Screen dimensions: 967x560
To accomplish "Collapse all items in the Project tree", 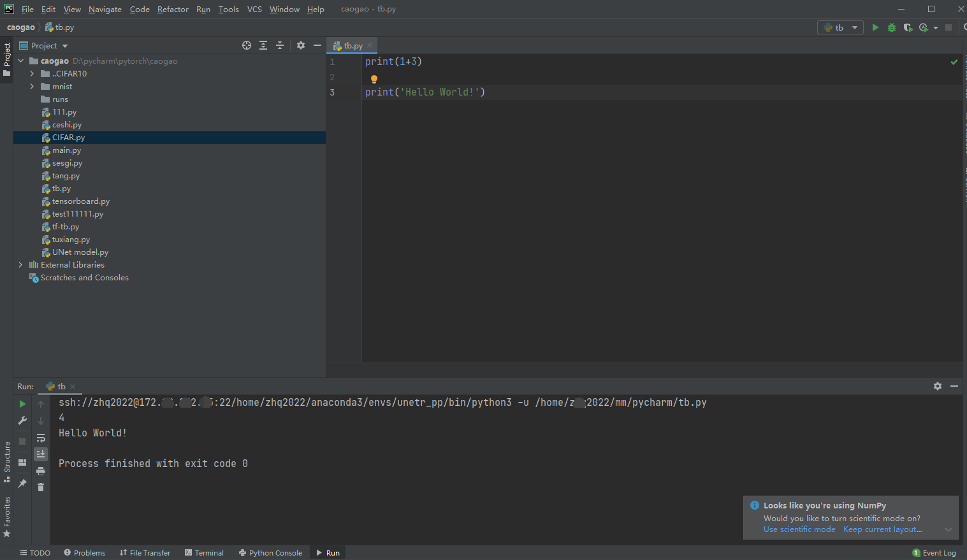I will coord(280,45).
